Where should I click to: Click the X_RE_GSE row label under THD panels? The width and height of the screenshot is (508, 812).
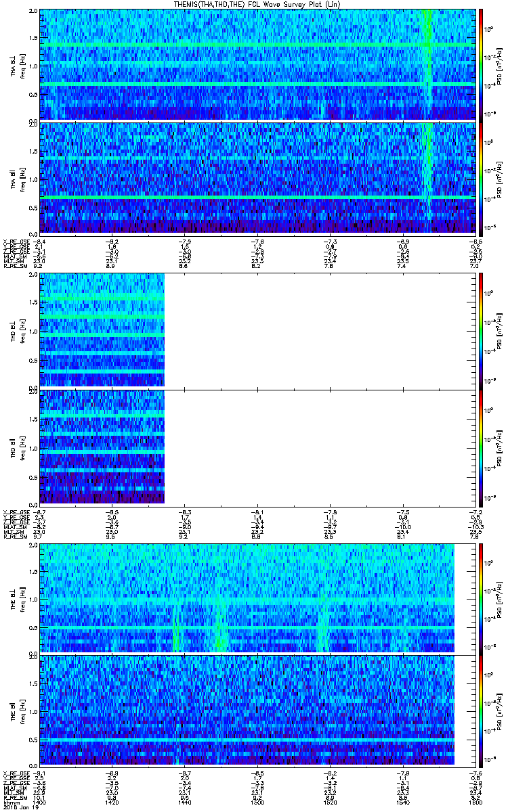tap(15, 512)
